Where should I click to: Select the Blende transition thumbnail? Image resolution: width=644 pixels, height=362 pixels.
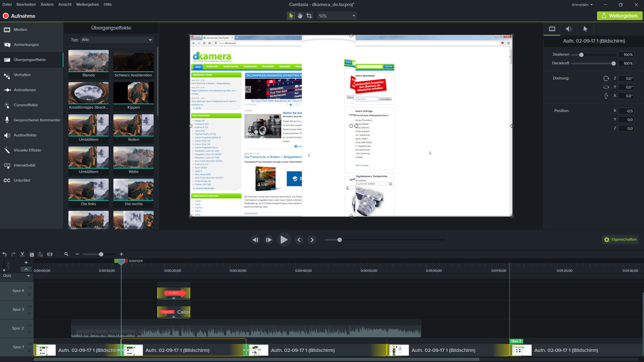click(x=88, y=61)
